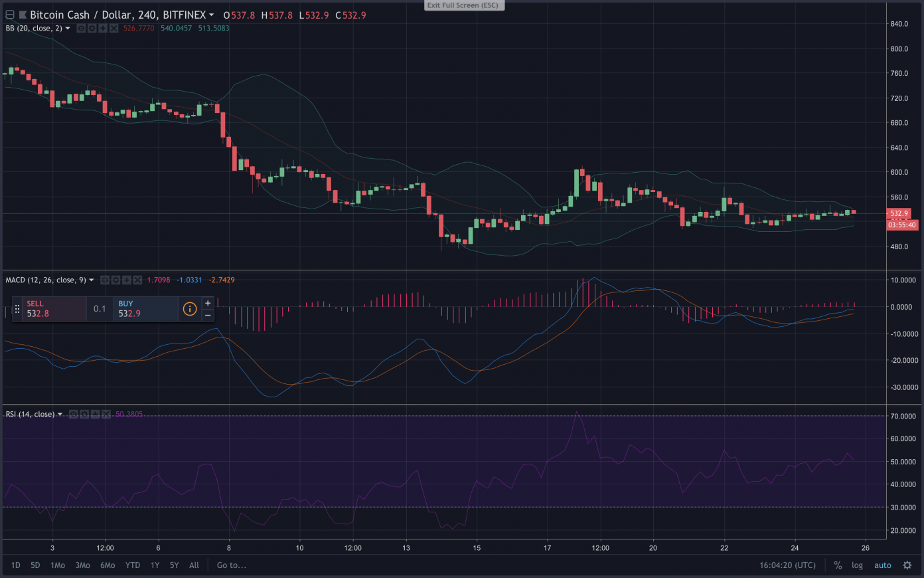Screen dimensions: 924x578
Task: Click the plus icon next to BB indicator
Action: (x=103, y=29)
